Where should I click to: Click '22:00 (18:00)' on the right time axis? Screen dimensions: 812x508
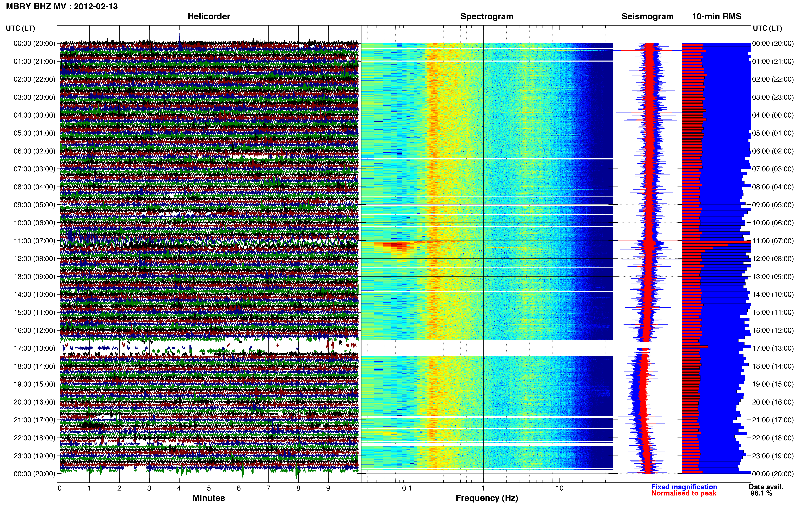click(x=773, y=438)
